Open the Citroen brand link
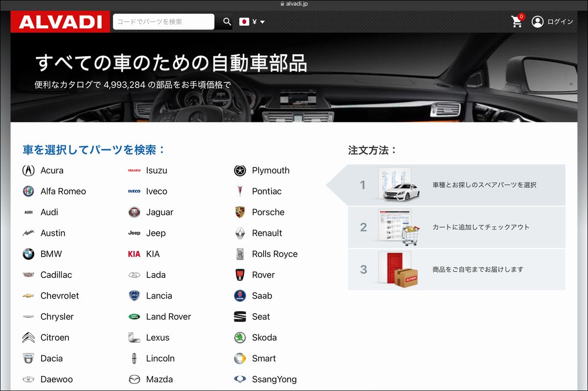This screenshot has height=391, width=588. [x=55, y=338]
